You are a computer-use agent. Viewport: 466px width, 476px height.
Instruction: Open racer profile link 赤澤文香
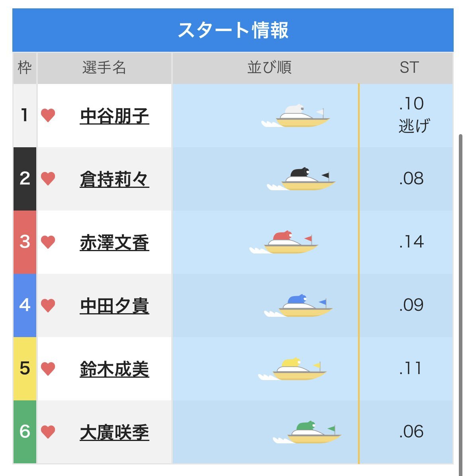click(x=115, y=242)
